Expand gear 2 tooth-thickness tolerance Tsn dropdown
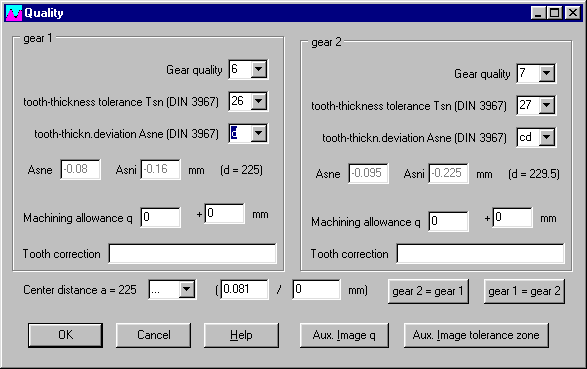587x369 pixels. point(547,105)
